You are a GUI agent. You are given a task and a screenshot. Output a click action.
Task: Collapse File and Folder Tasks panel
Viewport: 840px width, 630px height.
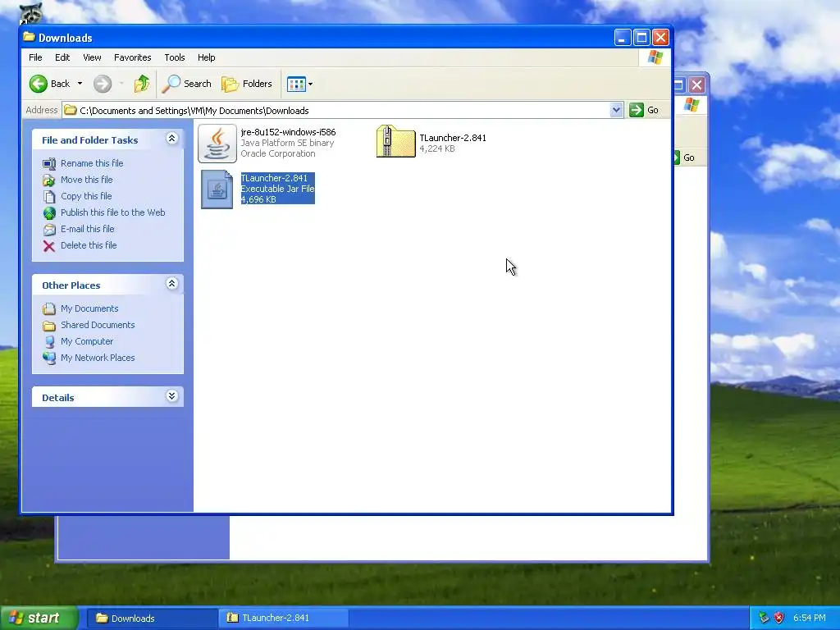coord(171,139)
